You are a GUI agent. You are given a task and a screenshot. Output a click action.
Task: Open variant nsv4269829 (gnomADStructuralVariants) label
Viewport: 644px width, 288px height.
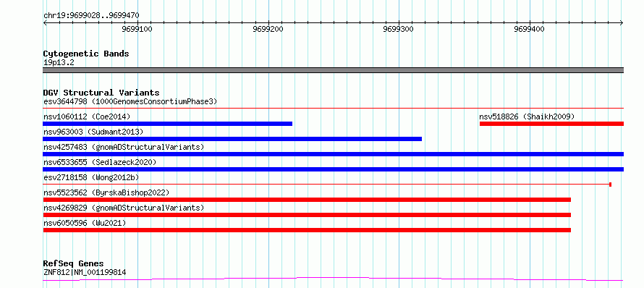coord(124,208)
